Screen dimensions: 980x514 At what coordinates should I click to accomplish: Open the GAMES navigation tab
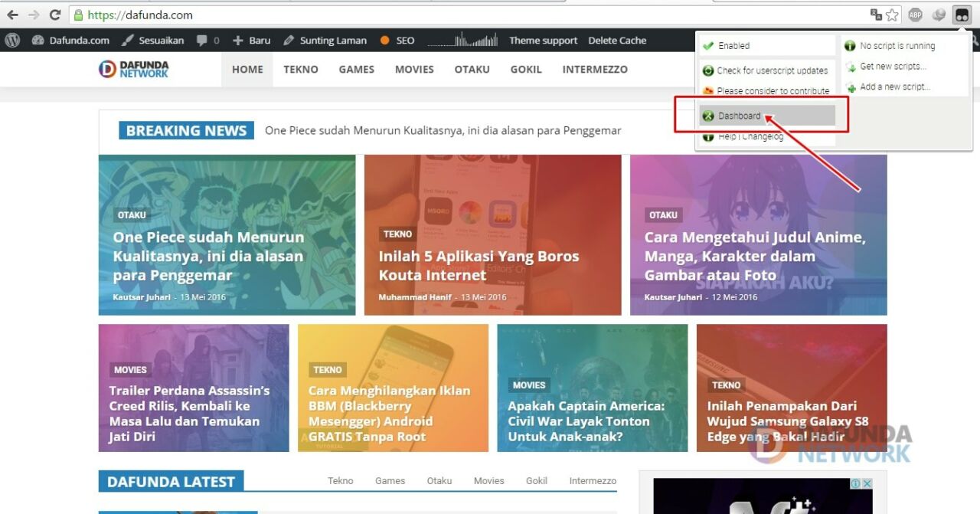point(356,69)
